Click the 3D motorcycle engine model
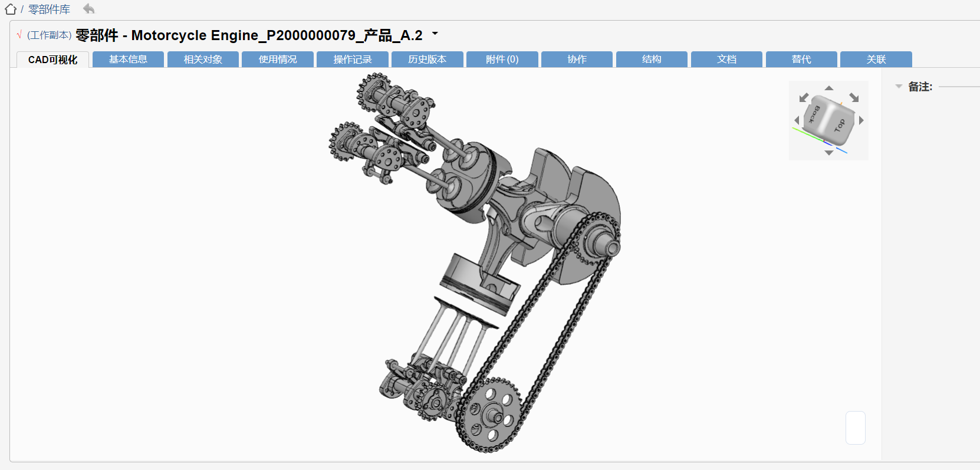The width and height of the screenshot is (980, 470). pyautogui.click(x=475, y=262)
